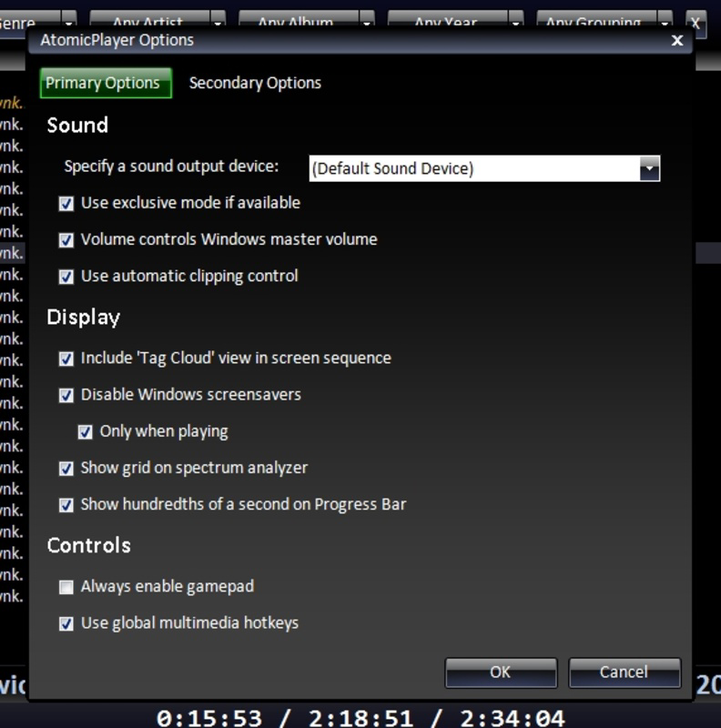This screenshot has width=721, height=728.
Task: Toggle Show grid on spectrum analyzer
Action: pos(66,469)
